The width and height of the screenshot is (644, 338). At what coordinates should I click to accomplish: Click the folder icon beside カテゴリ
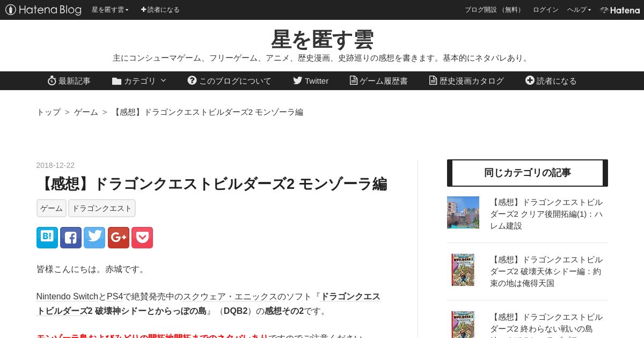(116, 81)
